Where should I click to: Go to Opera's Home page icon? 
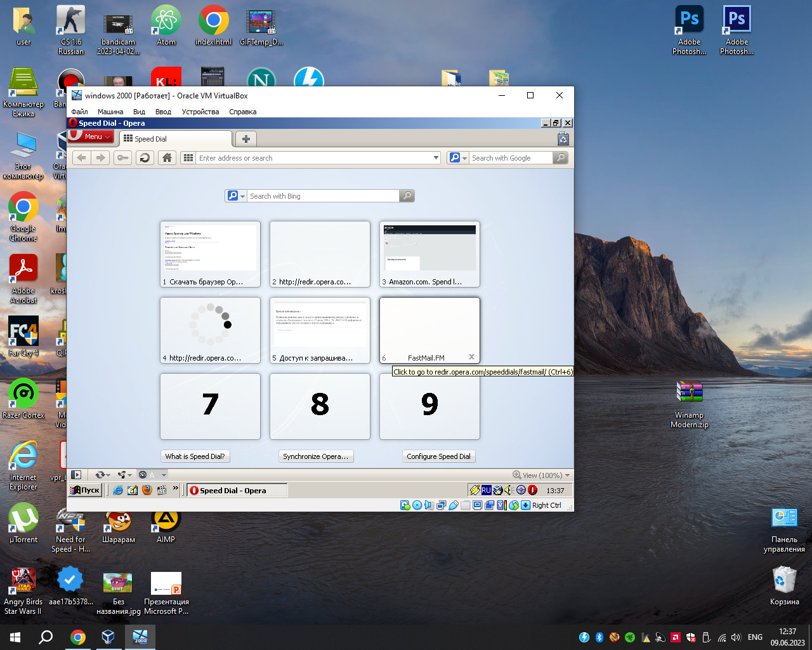click(167, 158)
